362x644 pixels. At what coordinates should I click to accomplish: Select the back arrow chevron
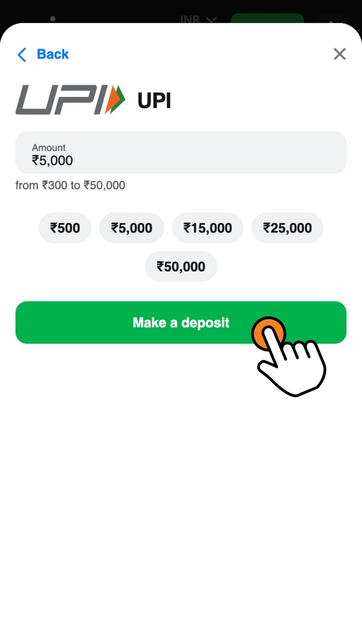tap(21, 54)
